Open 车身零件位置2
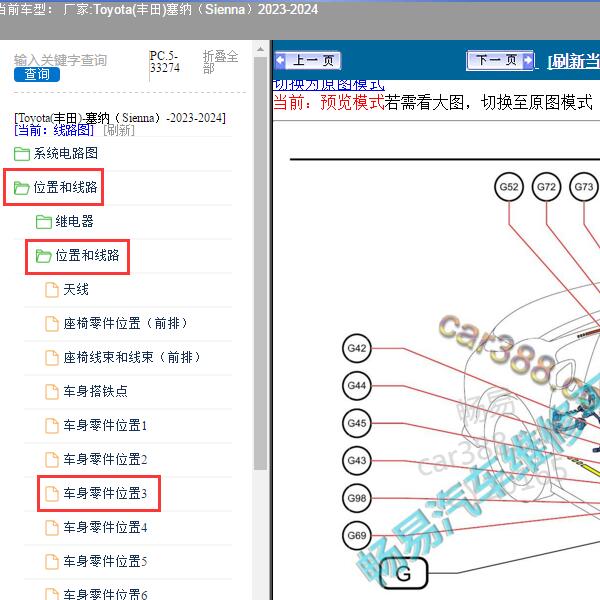This screenshot has width=600, height=600. click(105, 459)
